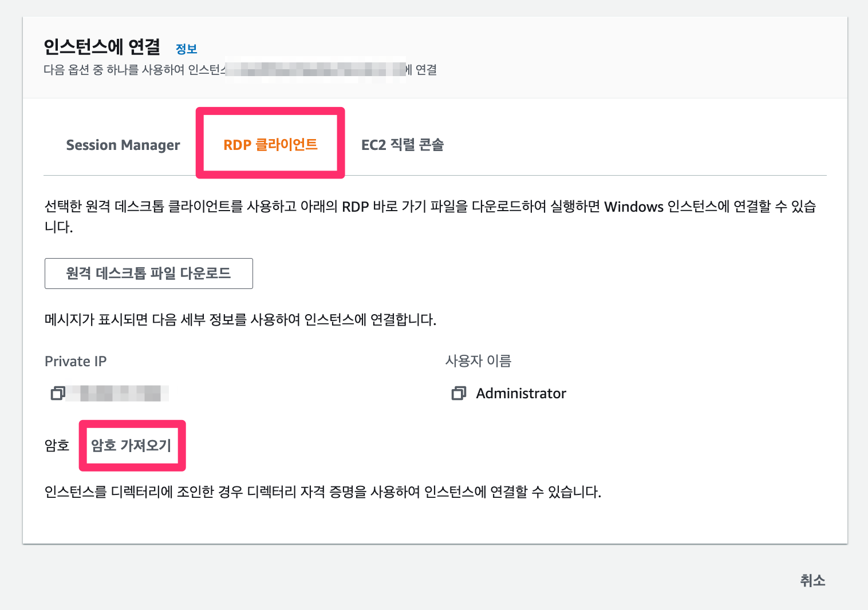Click 취소 to cancel the connection
Viewport: 868px width, 610px height.
click(x=812, y=580)
